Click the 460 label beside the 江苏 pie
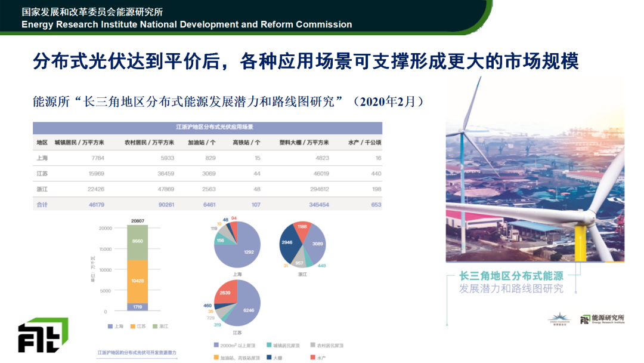Screen dimensions: 644x363 (208, 306)
